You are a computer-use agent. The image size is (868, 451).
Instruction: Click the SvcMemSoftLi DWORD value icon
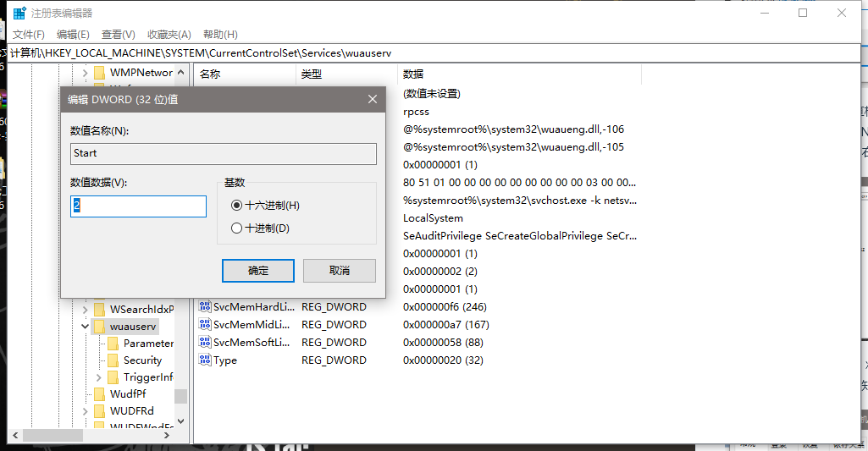pyautogui.click(x=205, y=342)
